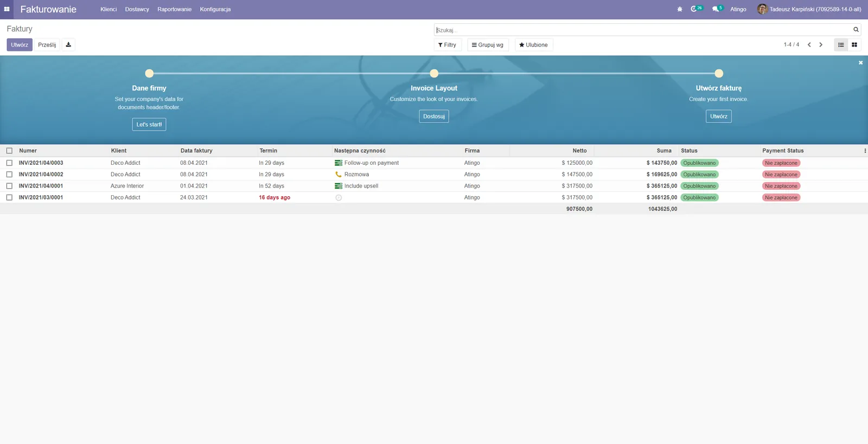Open the Dostawcy menu
Screen dimensions: 868x444
point(137,9)
